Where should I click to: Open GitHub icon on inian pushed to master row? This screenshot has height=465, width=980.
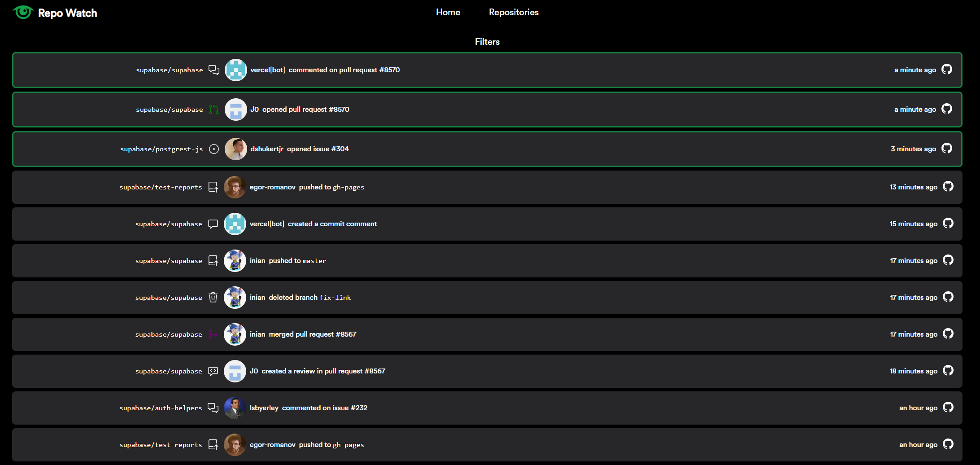pyautogui.click(x=948, y=260)
